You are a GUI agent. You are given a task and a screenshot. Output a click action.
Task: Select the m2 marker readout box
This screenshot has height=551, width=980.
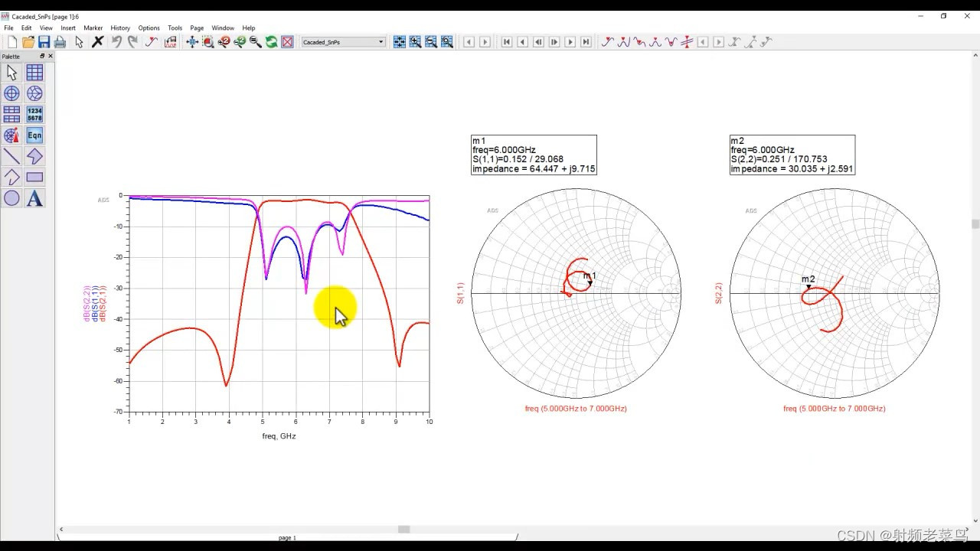coord(792,155)
